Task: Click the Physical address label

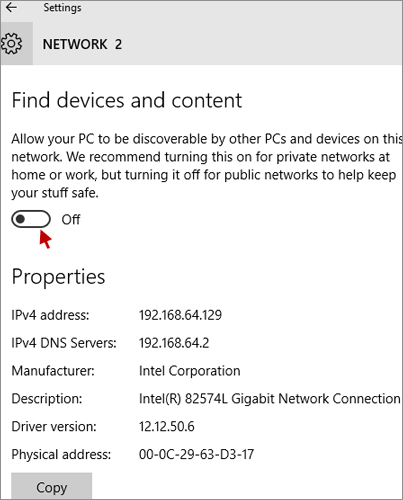Action: [61, 455]
